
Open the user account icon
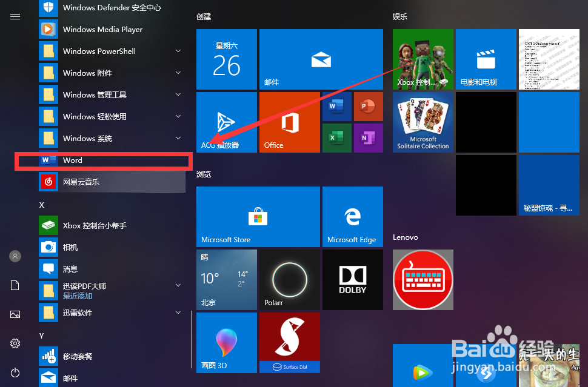(x=15, y=256)
